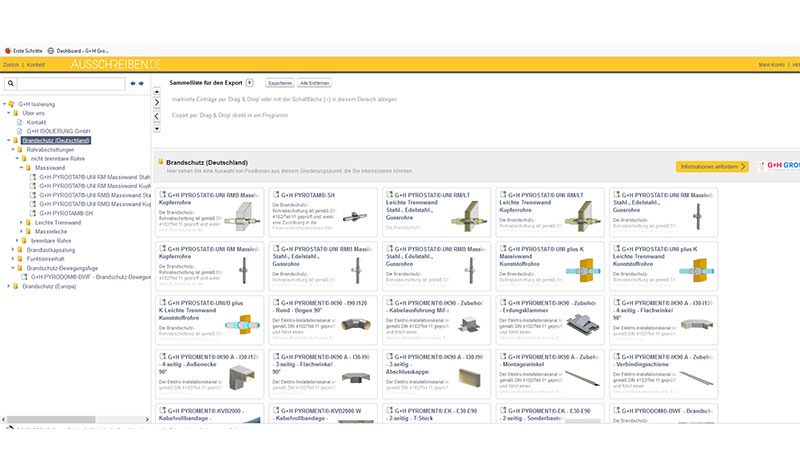Image resolution: width=800 pixels, height=472 pixels.
Task: Select G+H ISOLIERUNG GmbH in the tree
Action: pyautogui.click(x=58, y=131)
